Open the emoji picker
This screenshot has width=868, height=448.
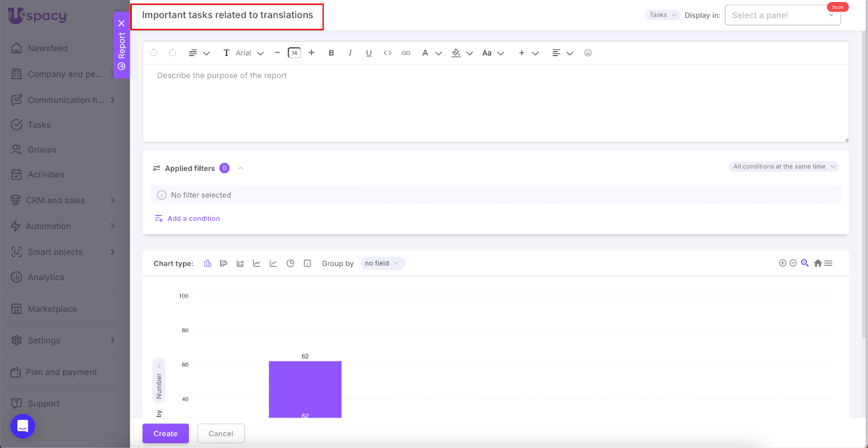tap(588, 53)
